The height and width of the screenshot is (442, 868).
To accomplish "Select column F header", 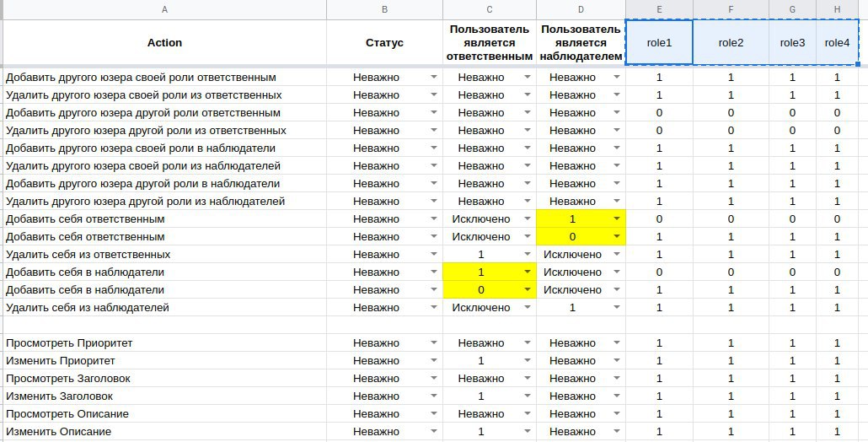I will [x=731, y=9].
